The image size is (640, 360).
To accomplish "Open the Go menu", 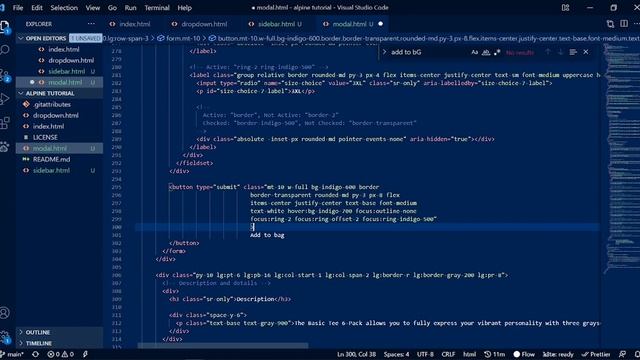I will pos(112,7).
